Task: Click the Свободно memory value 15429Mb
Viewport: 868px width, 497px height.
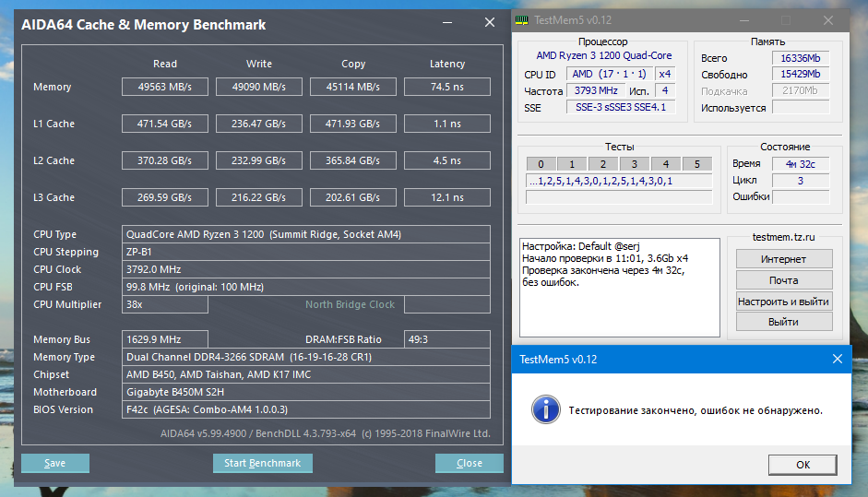Action: tap(801, 74)
